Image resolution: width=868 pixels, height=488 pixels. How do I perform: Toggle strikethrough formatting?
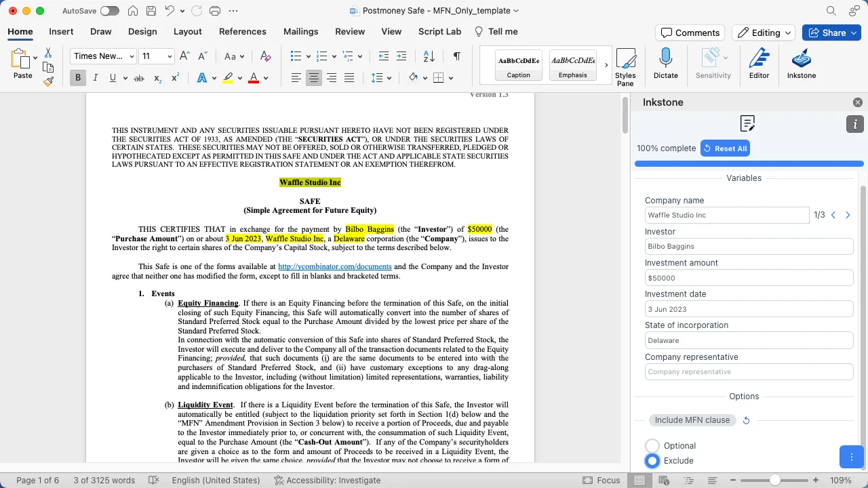tap(139, 78)
